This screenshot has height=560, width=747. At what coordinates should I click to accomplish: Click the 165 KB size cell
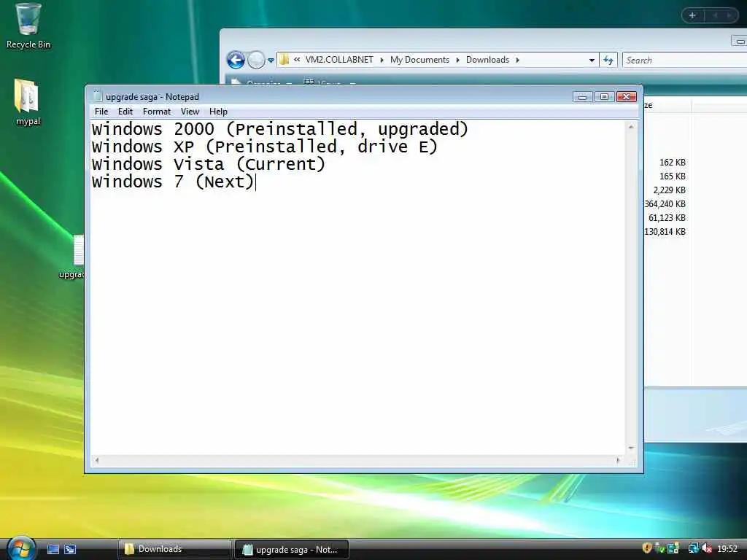pyautogui.click(x=672, y=176)
